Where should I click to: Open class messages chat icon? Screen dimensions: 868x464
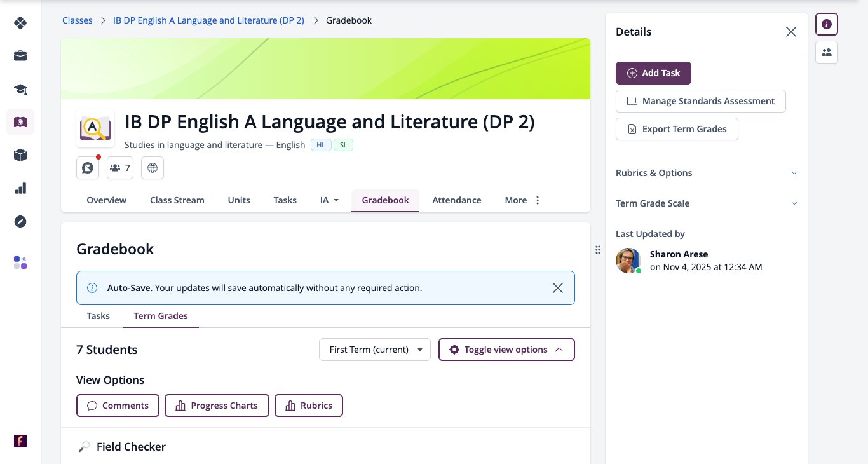coord(88,168)
